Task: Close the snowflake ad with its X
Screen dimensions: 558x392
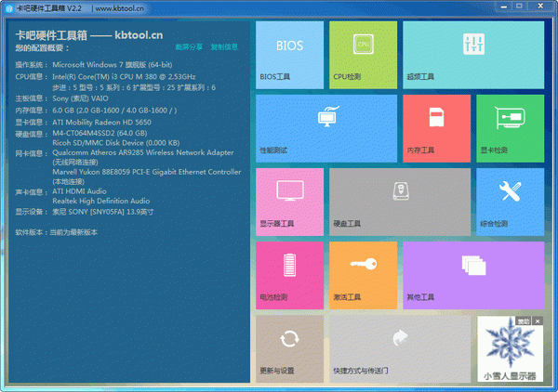Action: pos(538,321)
